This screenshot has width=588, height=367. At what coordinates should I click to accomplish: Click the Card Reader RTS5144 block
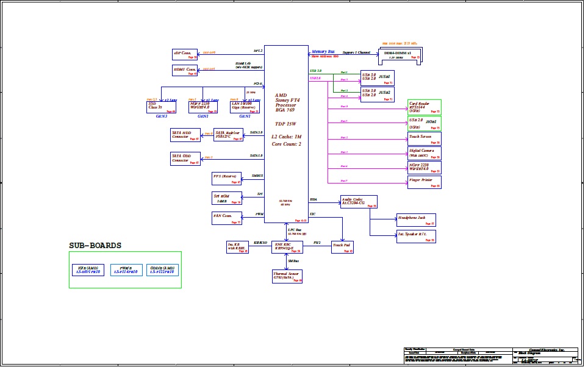point(424,108)
